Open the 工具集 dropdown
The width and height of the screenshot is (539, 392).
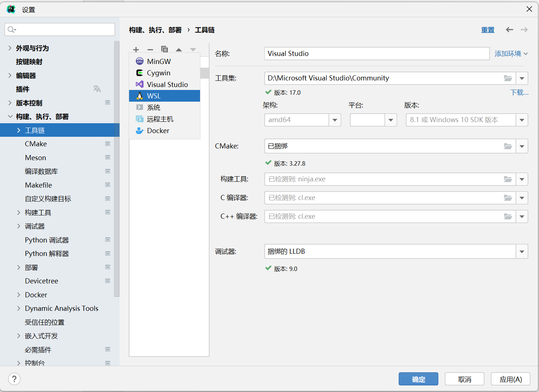click(x=522, y=78)
